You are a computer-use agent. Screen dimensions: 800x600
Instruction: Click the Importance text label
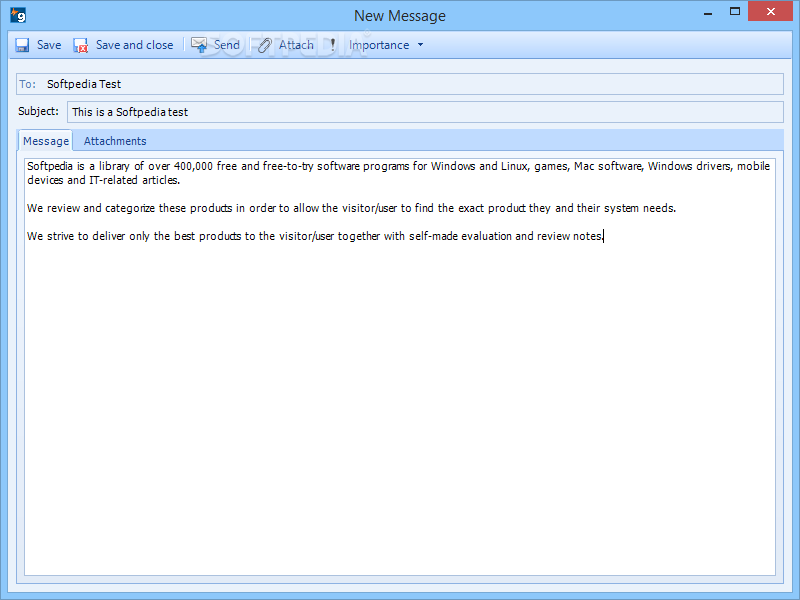pos(379,45)
